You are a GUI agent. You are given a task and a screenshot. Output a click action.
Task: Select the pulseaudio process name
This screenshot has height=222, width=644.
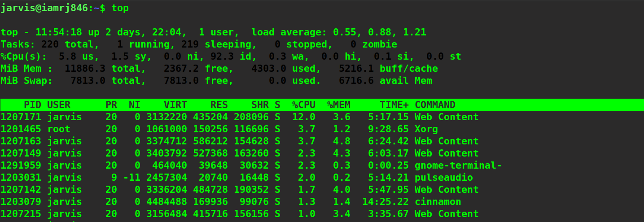tap(443, 178)
